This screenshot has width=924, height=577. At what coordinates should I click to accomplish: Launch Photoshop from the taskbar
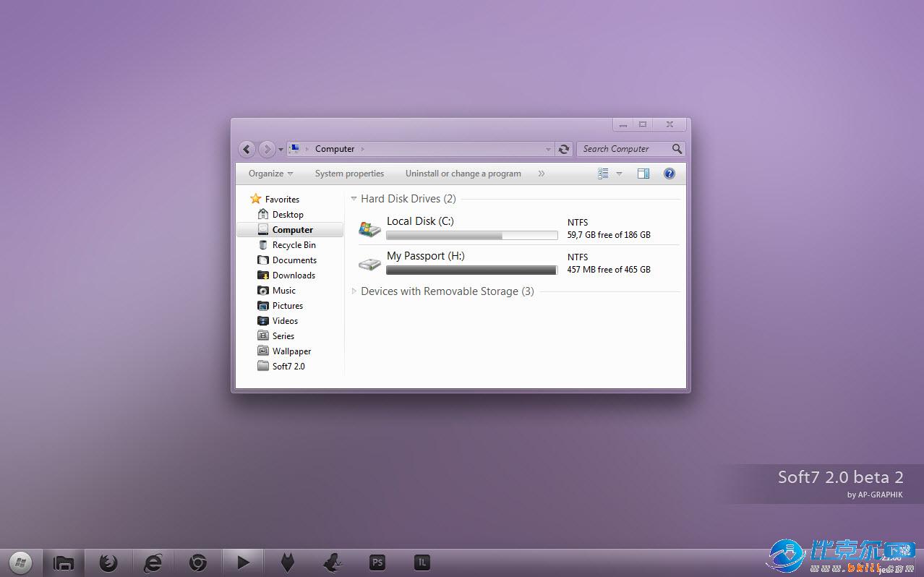pyautogui.click(x=377, y=562)
